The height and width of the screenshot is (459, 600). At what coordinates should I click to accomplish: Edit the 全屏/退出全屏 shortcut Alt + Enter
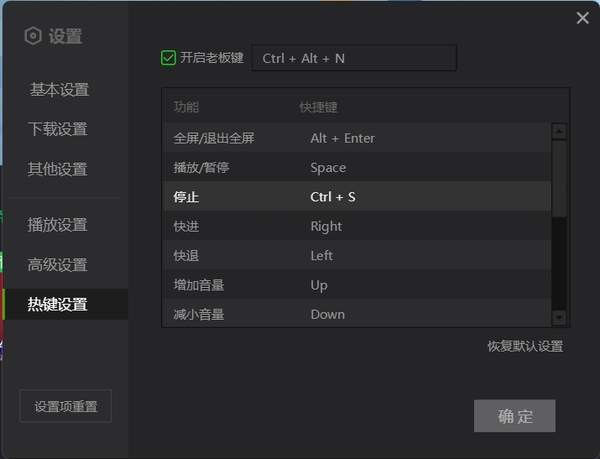tap(343, 138)
